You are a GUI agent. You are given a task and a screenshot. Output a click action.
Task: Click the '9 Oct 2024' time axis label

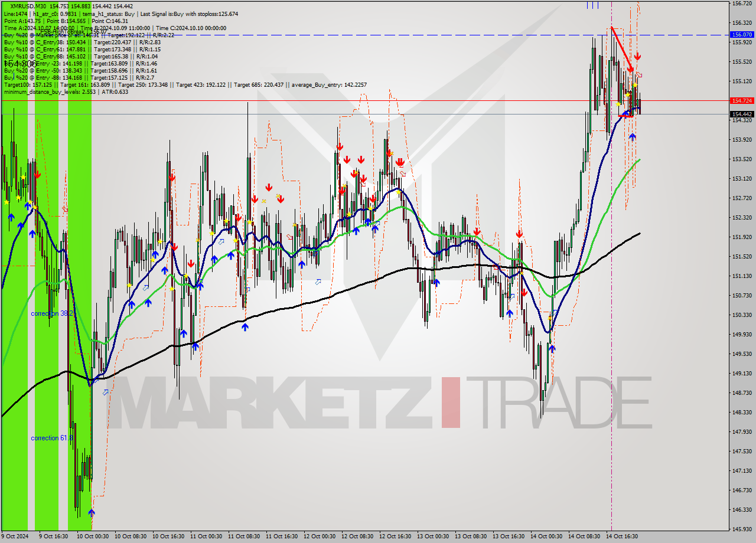point(16,537)
